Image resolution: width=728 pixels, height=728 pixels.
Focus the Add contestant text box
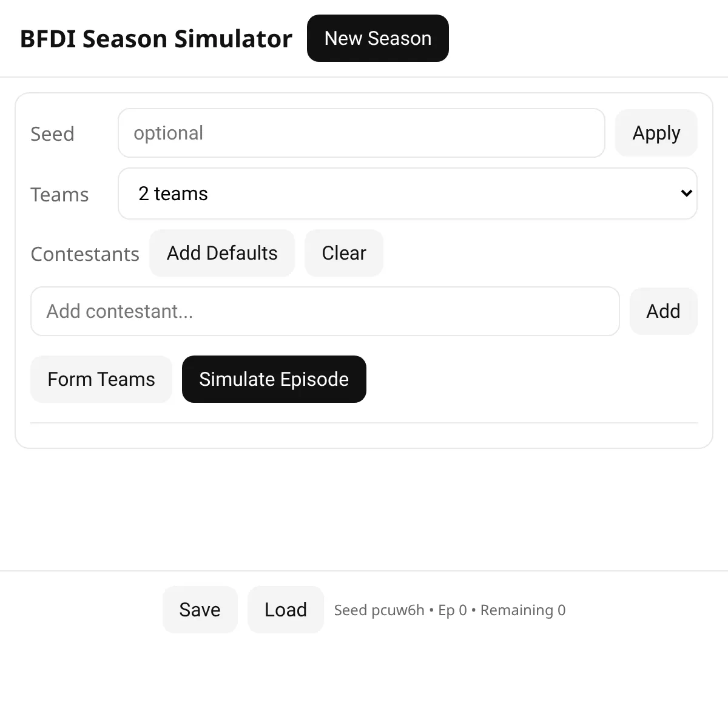325,311
